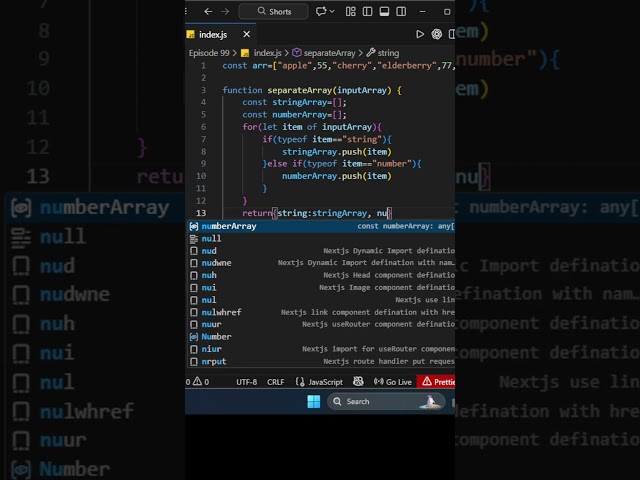Screen dimensions: 640x480
Task: Click numberArray.push(item) on line 10
Action: tap(337, 176)
